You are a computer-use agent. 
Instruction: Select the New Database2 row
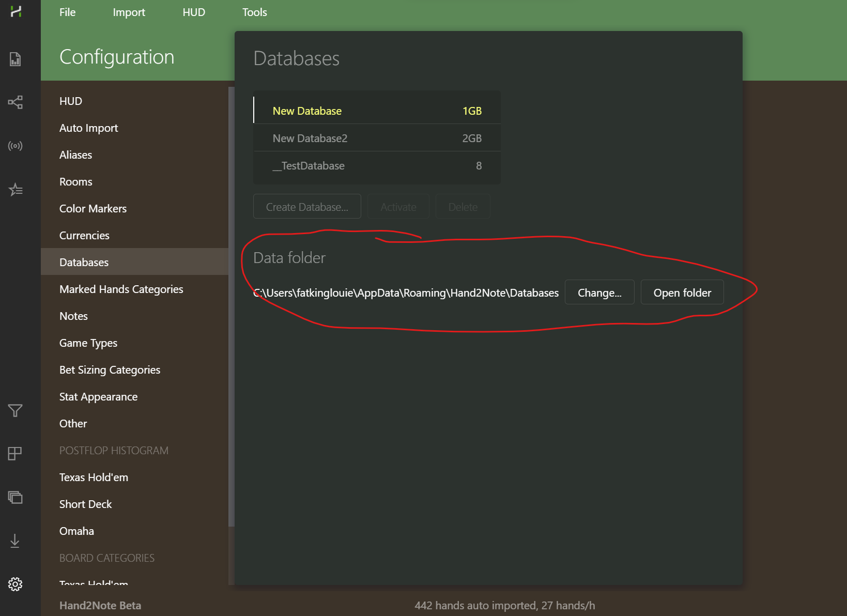[x=377, y=138]
